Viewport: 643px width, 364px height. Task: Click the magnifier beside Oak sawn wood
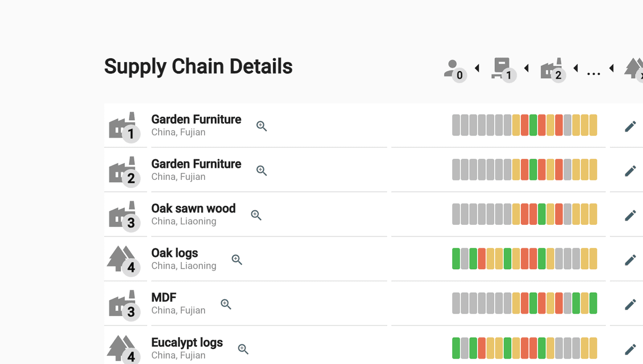click(x=256, y=215)
